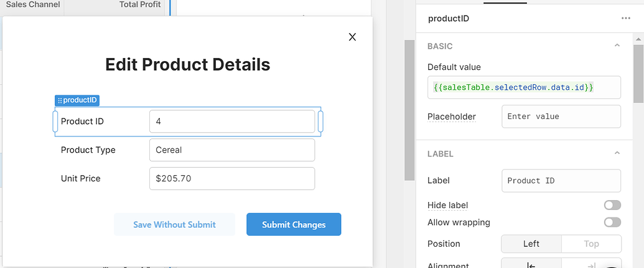Screen dimensions: 644x268
Task: Select the left resize handle of productID
Action: pos(55,122)
